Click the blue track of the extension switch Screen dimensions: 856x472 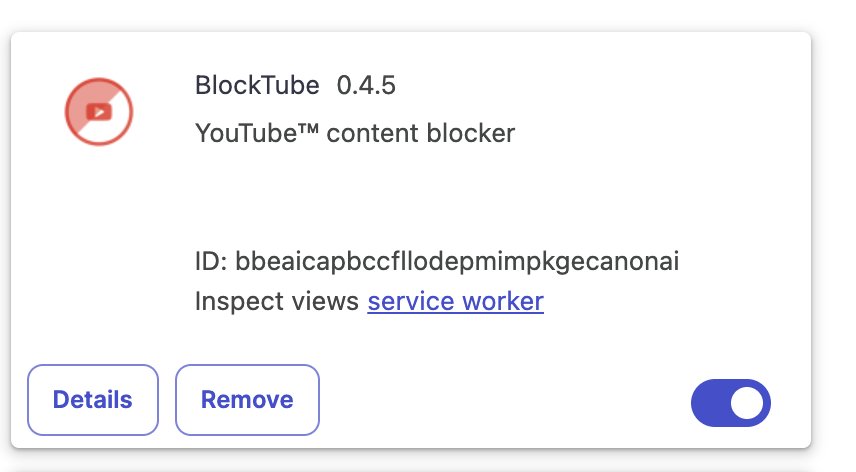click(709, 403)
